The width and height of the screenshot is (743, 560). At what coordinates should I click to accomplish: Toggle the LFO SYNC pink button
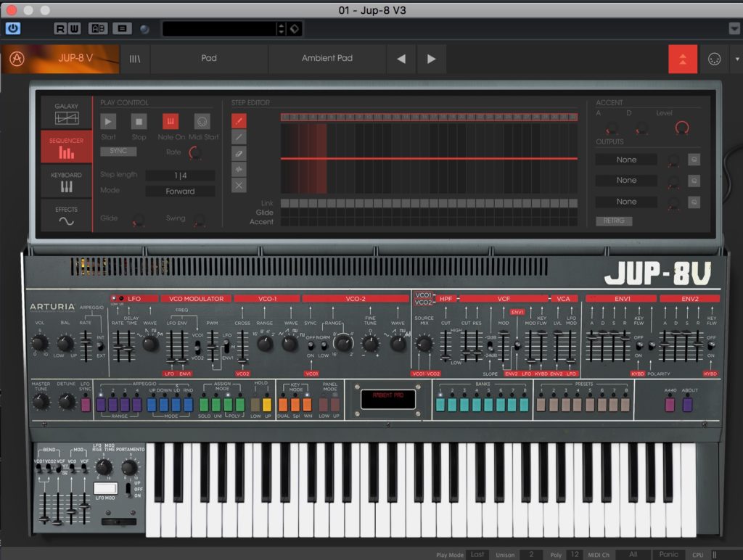tap(86, 405)
